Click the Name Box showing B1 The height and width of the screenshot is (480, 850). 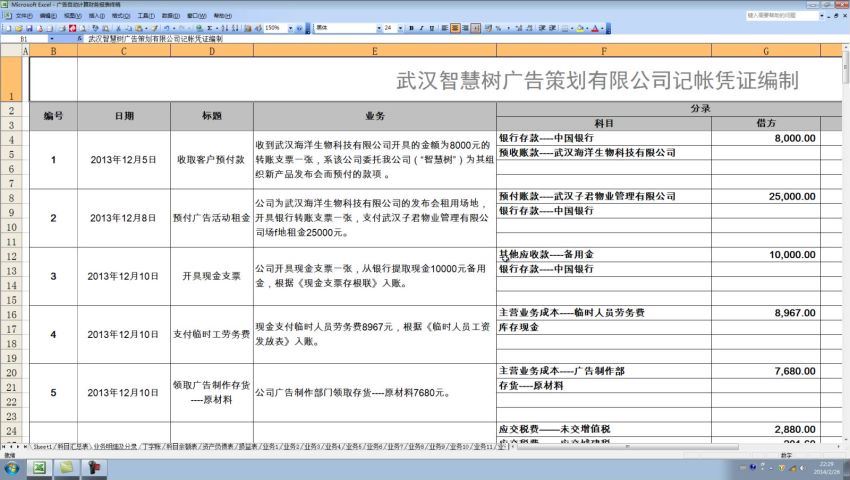click(24, 39)
